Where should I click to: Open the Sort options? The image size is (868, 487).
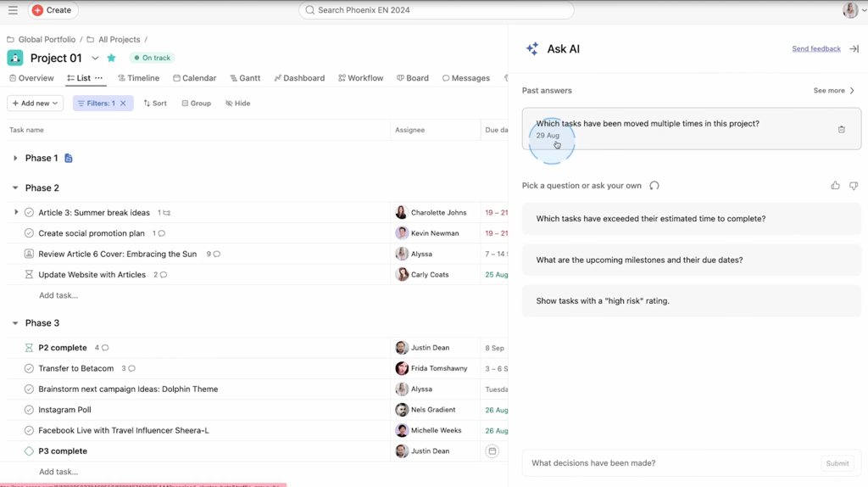pyautogui.click(x=155, y=103)
